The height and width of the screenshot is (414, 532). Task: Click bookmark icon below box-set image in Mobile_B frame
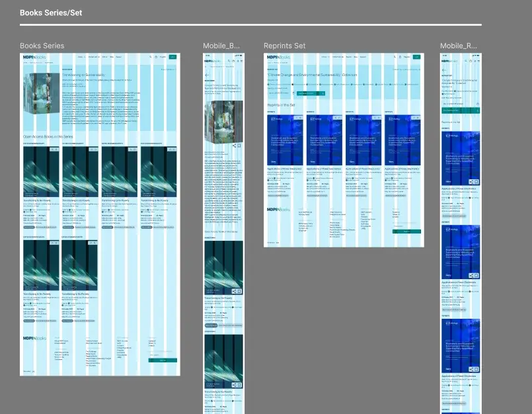pos(239,145)
